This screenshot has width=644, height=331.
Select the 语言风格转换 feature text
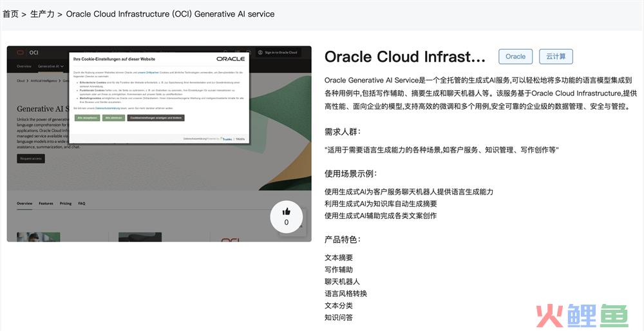pyautogui.click(x=346, y=294)
